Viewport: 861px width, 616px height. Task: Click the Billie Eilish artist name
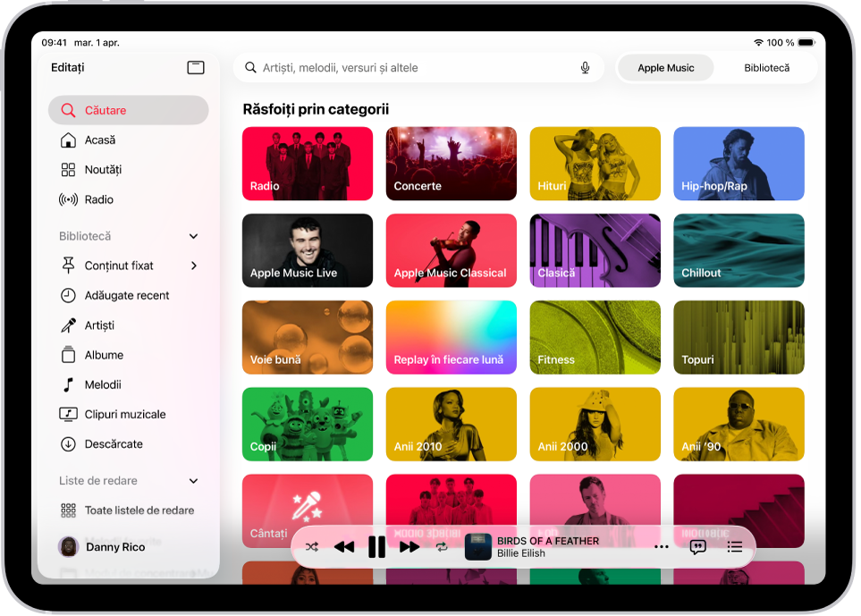(x=521, y=553)
